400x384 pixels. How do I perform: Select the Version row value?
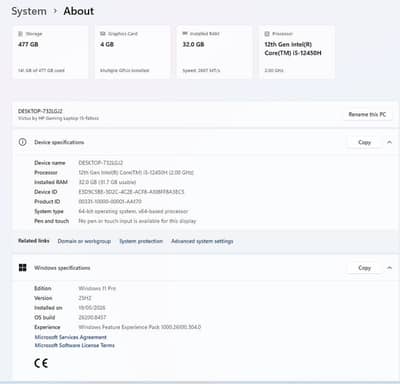coord(85,298)
